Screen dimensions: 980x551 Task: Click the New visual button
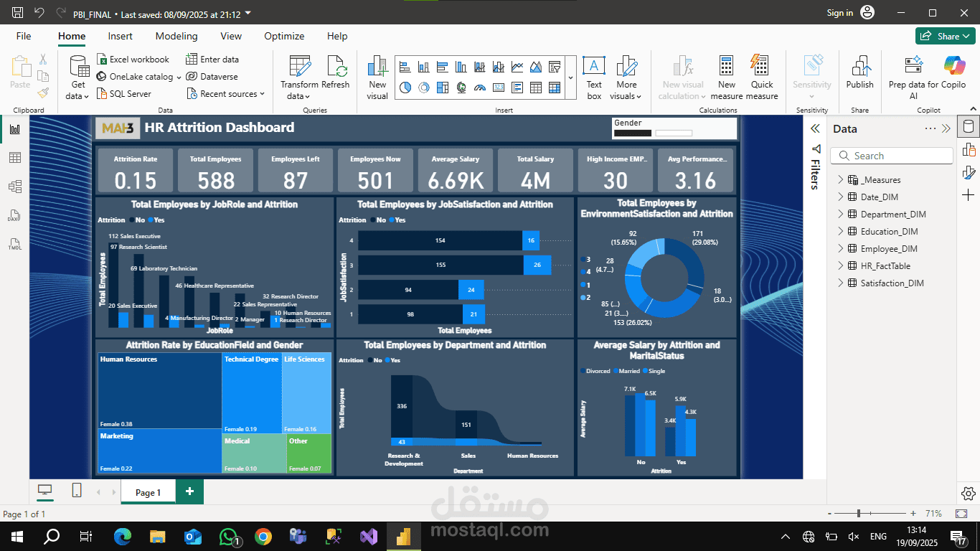coord(377,77)
